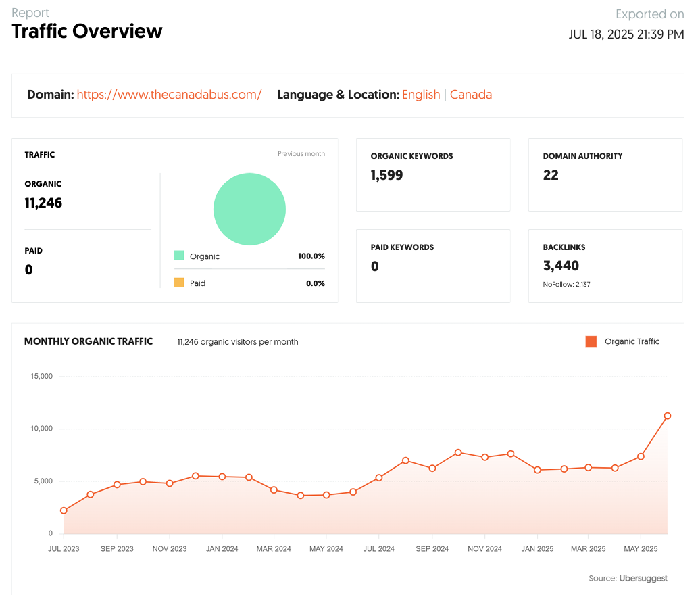Click the yellow Paid legend swatch
The height and width of the screenshot is (599, 700).
click(179, 283)
